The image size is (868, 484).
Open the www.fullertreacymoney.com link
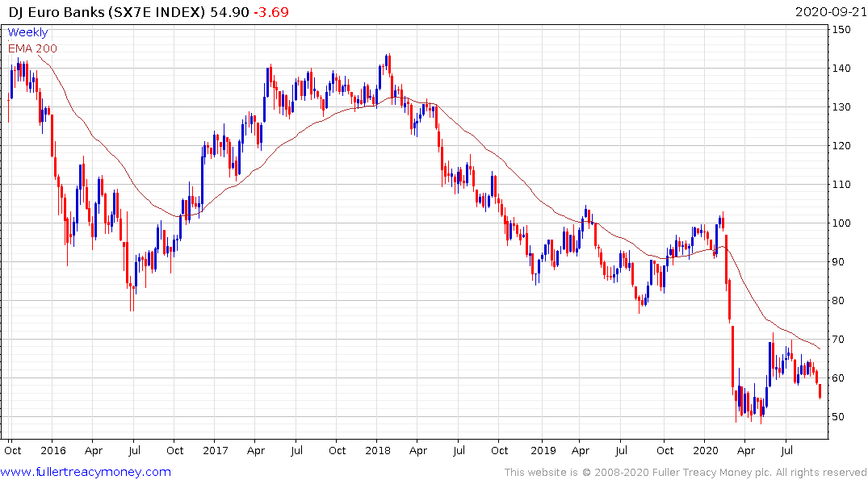click(86, 472)
